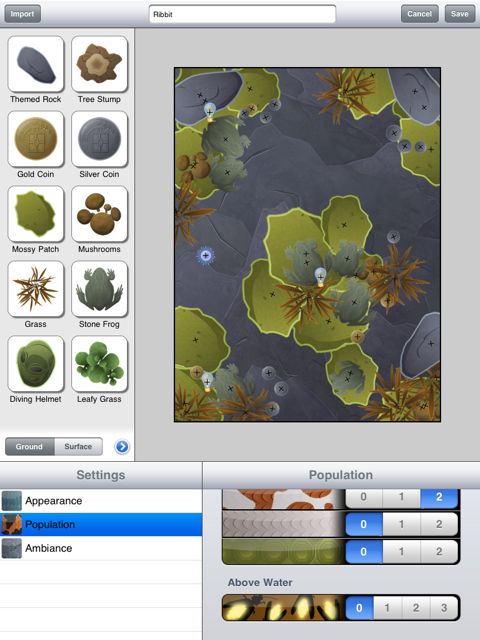Click the Import button

click(22, 14)
